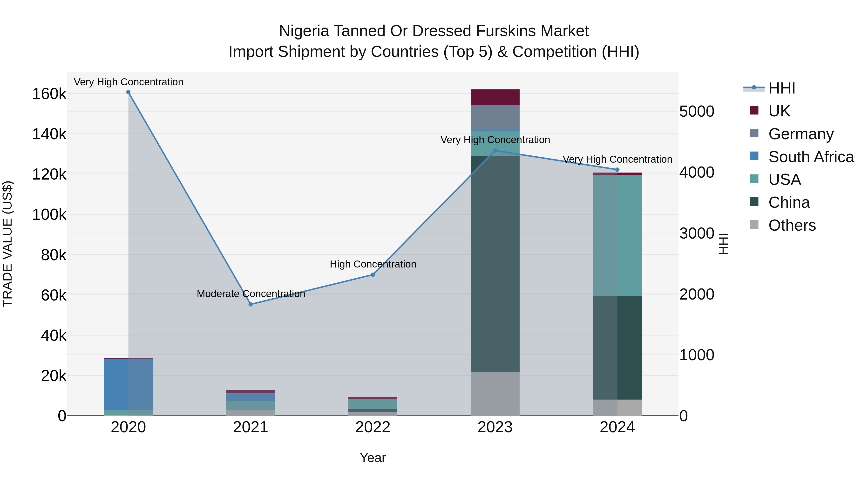
Task: Toggle the UK series legend entry
Action: click(770, 111)
